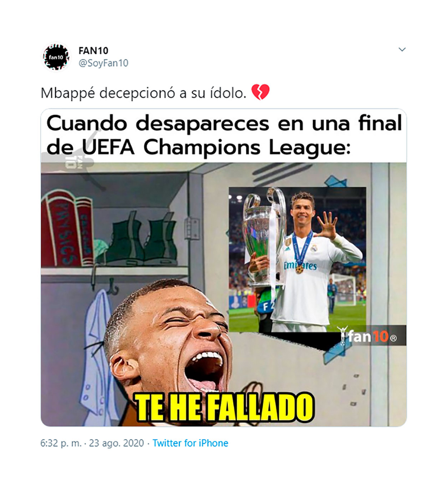Open the FAN10 profile avatar
The width and height of the screenshot is (448, 488).
[56, 57]
